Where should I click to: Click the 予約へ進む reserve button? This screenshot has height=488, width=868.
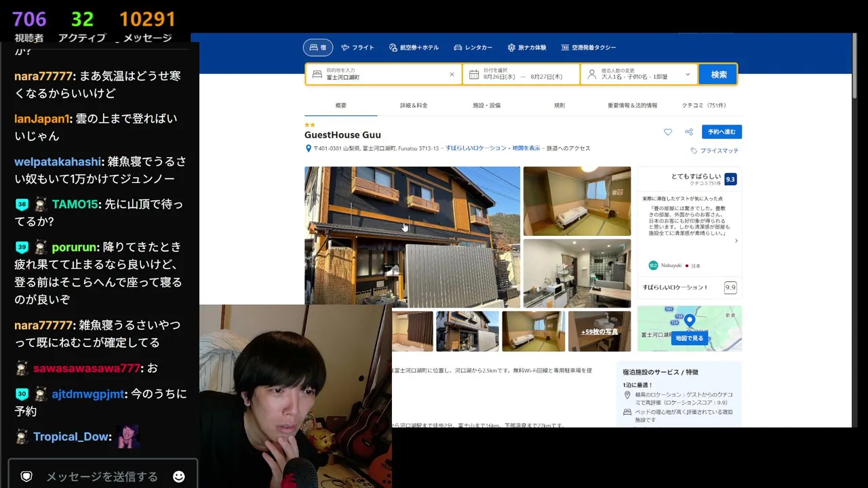point(722,131)
